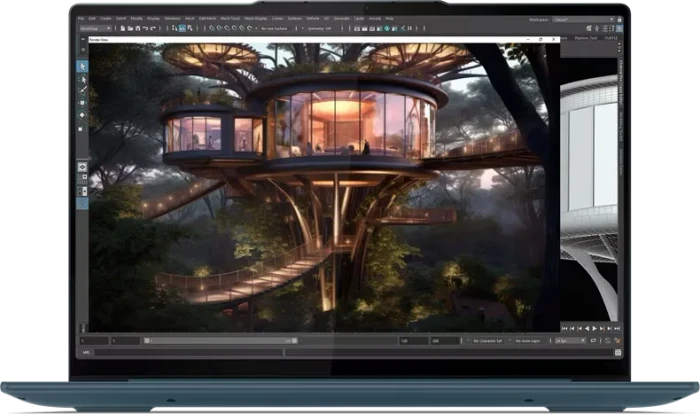Screen dimensions: 700x414
Task: Toggle the Channel Box sidebar icon
Action: pyautogui.click(x=620, y=29)
